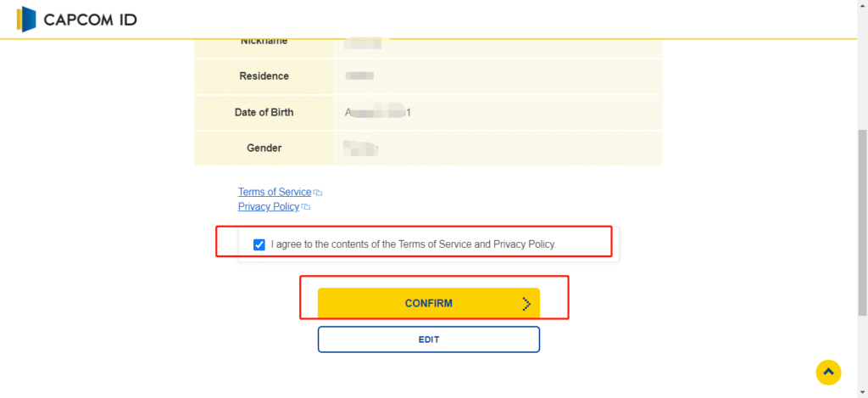Select the Gender label cell

264,148
